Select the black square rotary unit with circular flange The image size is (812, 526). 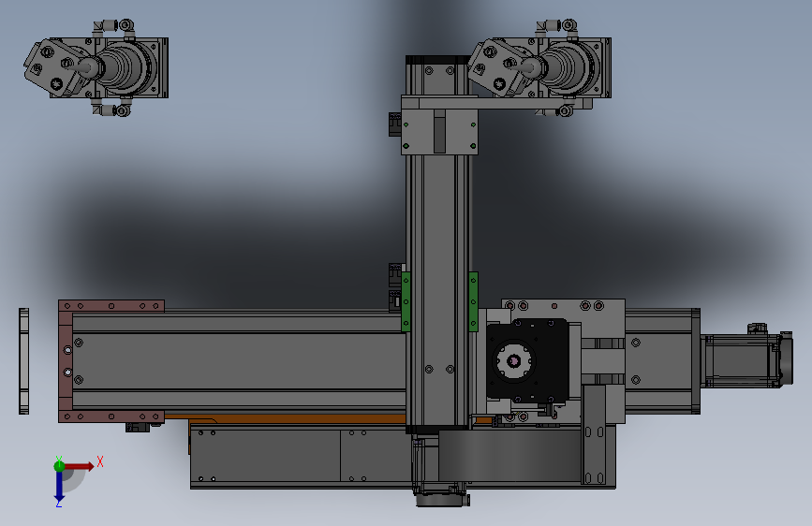[x=527, y=359]
